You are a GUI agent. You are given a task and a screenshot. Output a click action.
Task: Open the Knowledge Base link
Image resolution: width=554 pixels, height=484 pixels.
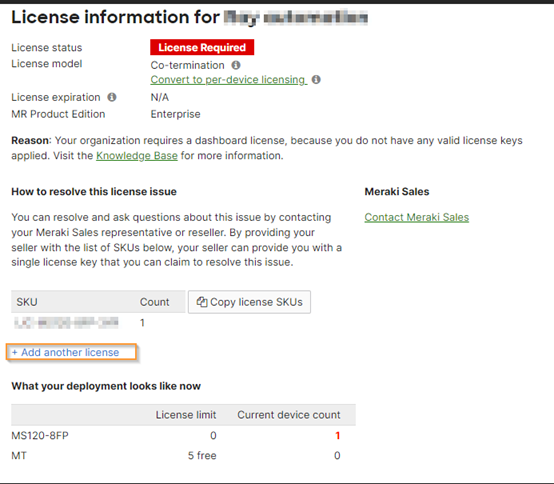pyautogui.click(x=137, y=156)
